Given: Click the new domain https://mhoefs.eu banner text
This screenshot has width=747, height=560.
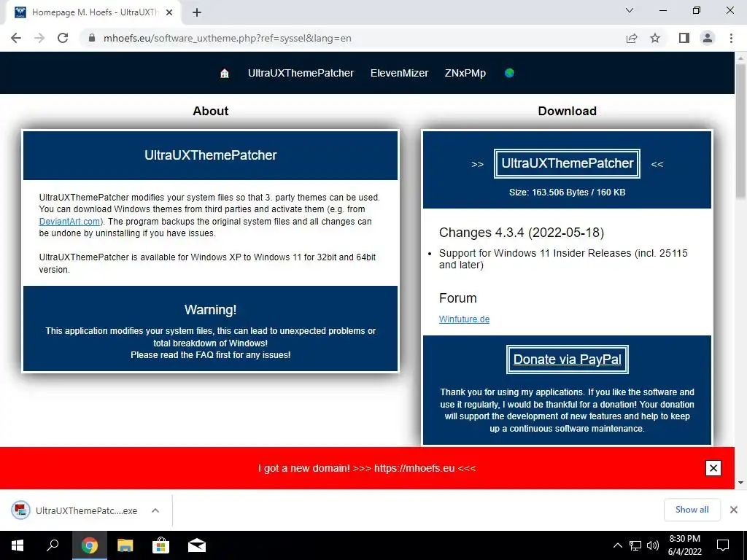Looking at the screenshot, I should tap(367, 468).
